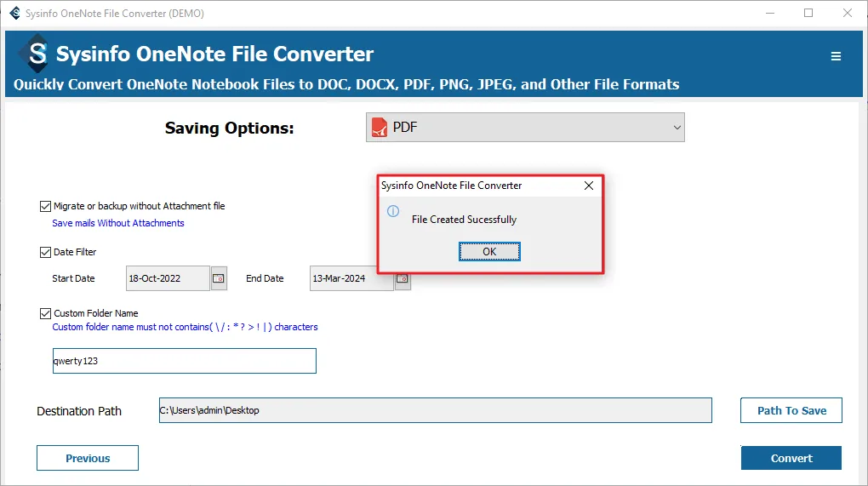Viewport: 868px width, 486px height.
Task: Open the Start Date calendar picker
Action: (219, 278)
